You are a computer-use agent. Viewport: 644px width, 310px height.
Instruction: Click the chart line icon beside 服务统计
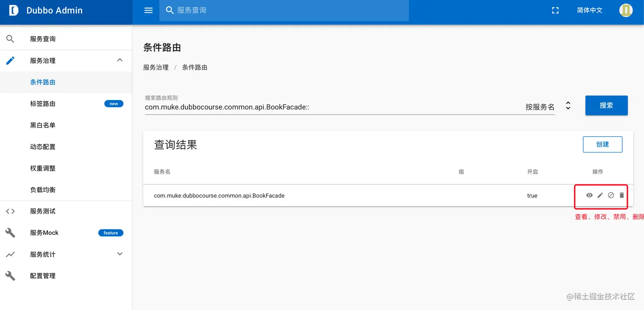pos(10,254)
